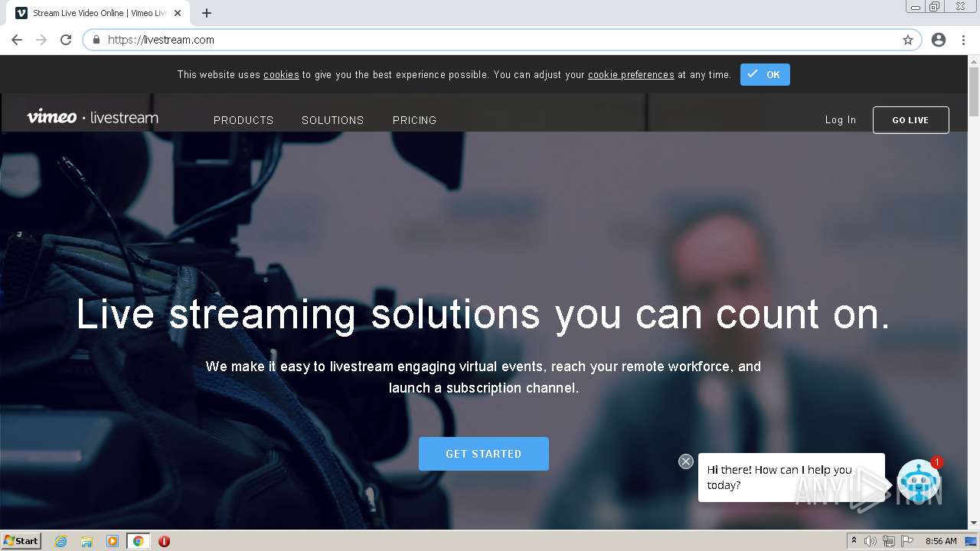Click the GO LIVE button

click(x=910, y=120)
